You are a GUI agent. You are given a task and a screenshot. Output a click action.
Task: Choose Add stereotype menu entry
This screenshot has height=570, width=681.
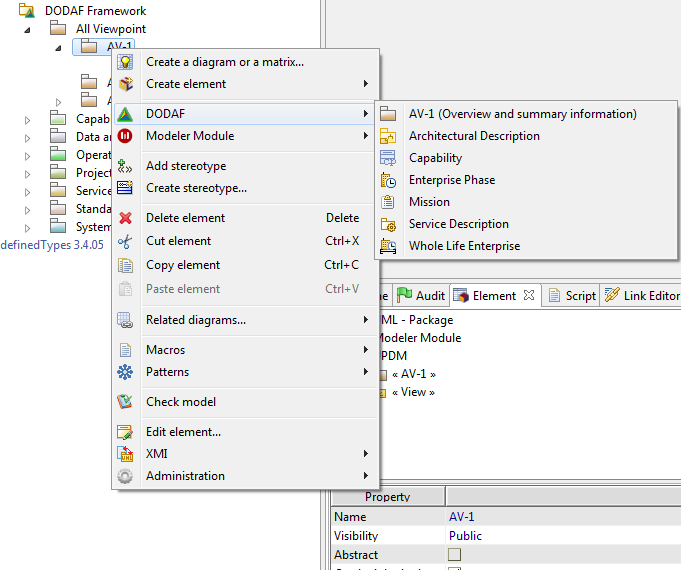coord(245,166)
